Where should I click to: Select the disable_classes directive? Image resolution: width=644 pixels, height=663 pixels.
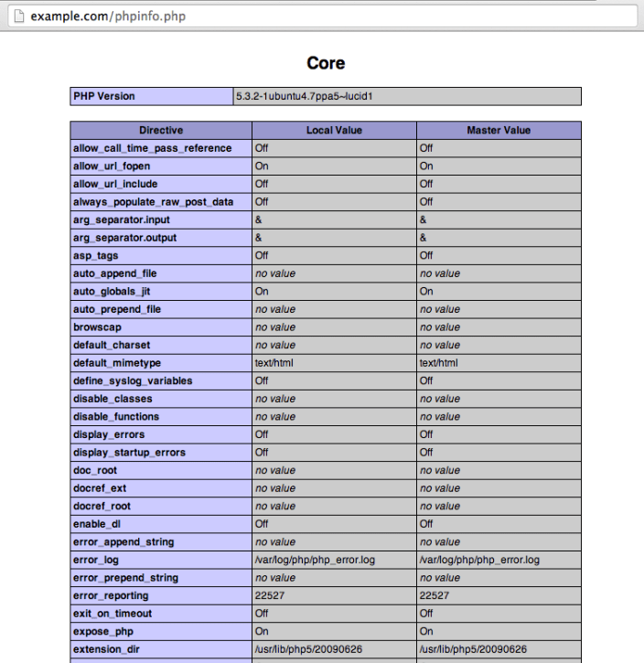[113, 399]
